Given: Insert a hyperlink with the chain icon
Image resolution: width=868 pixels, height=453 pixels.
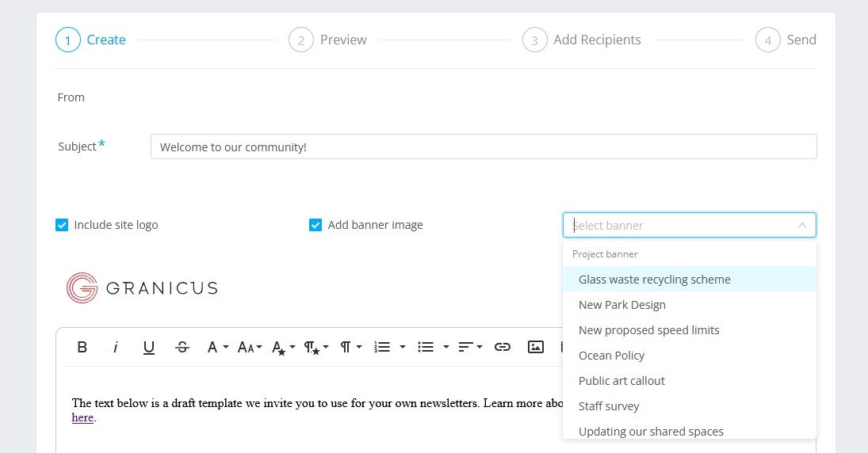Looking at the screenshot, I should (x=502, y=347).
